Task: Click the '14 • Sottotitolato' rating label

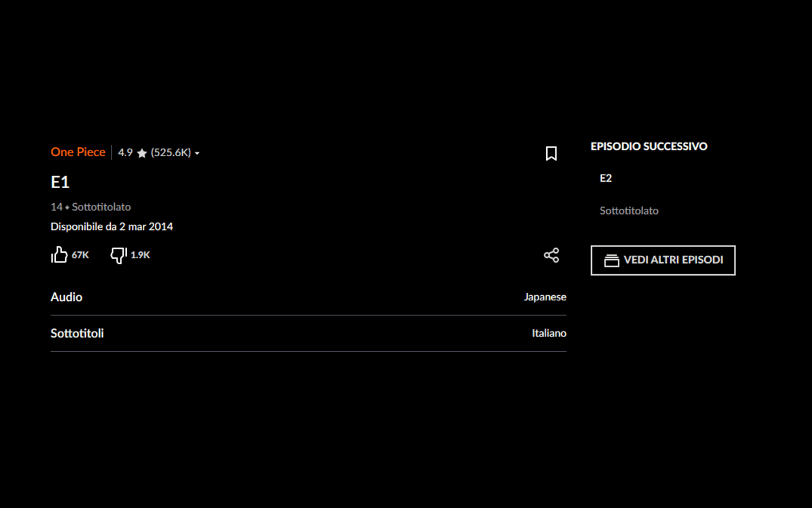Action: pos(91,207)
